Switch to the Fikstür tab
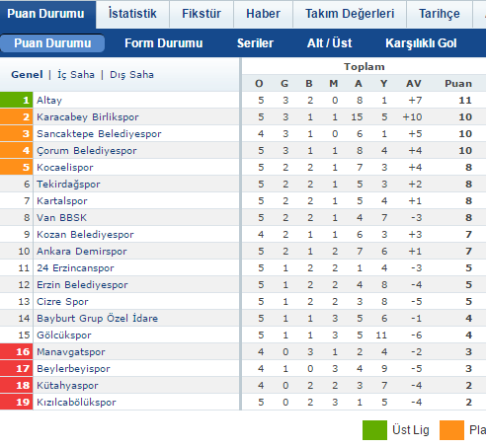This screenshot has width=486, height=448. click(202, 14)
